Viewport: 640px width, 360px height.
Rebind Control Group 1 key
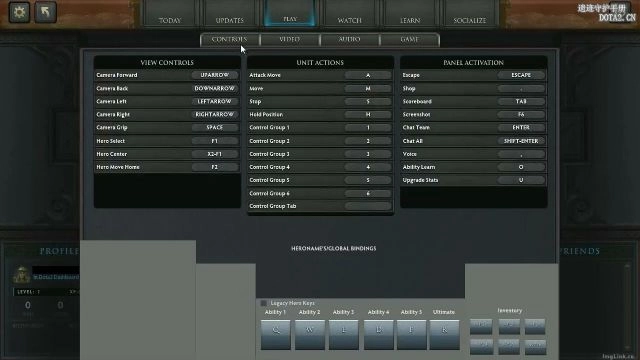pyautogui.click(x=368, y=127)
